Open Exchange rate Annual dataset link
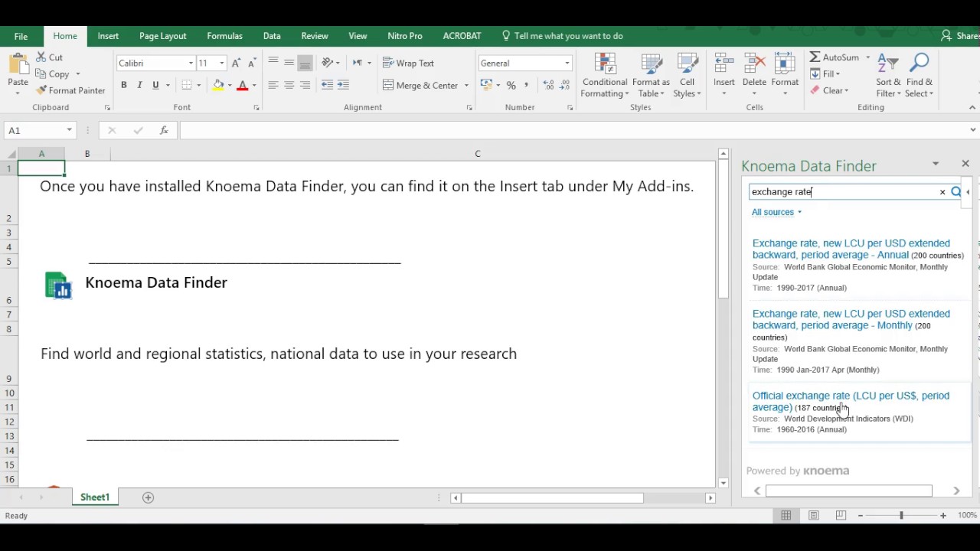This screenshot has width=980, height=551. click(x=851, y=249)
